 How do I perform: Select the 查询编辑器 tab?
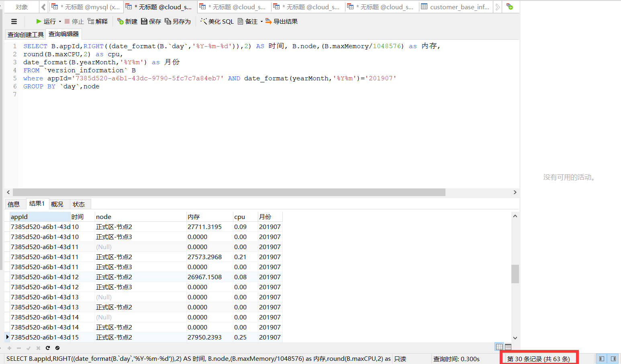click(x=63, y=34)
